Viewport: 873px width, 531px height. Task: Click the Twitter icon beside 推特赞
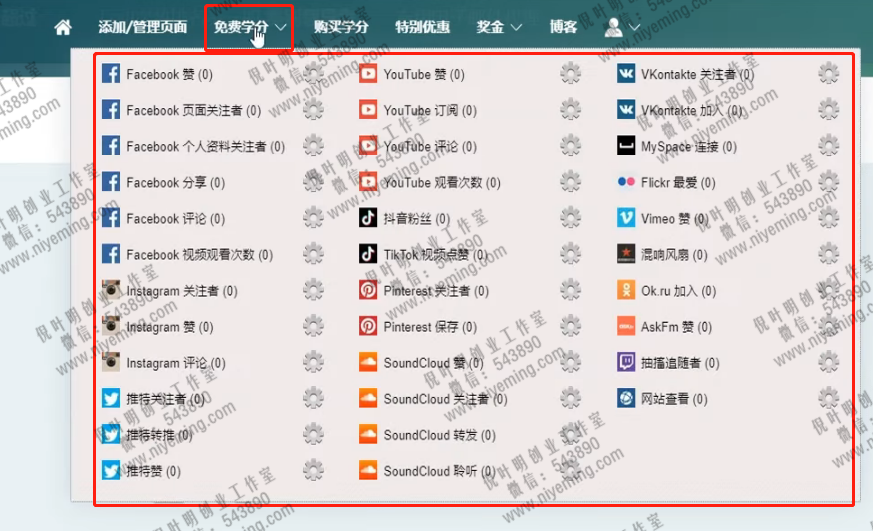[x=111, y=471]
